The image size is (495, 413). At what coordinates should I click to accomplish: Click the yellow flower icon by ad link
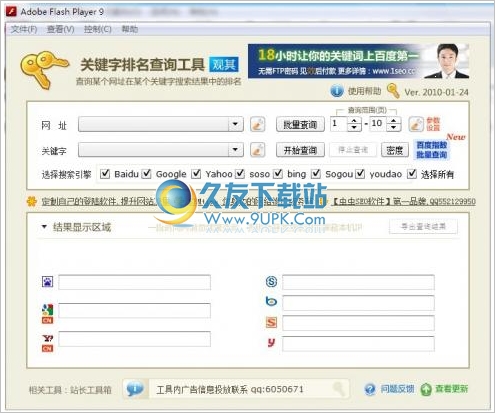tap(32, 201)
